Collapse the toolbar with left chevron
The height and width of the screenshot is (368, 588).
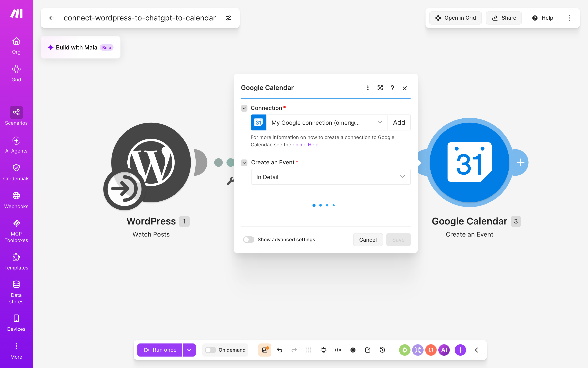[x=477, y=350]
